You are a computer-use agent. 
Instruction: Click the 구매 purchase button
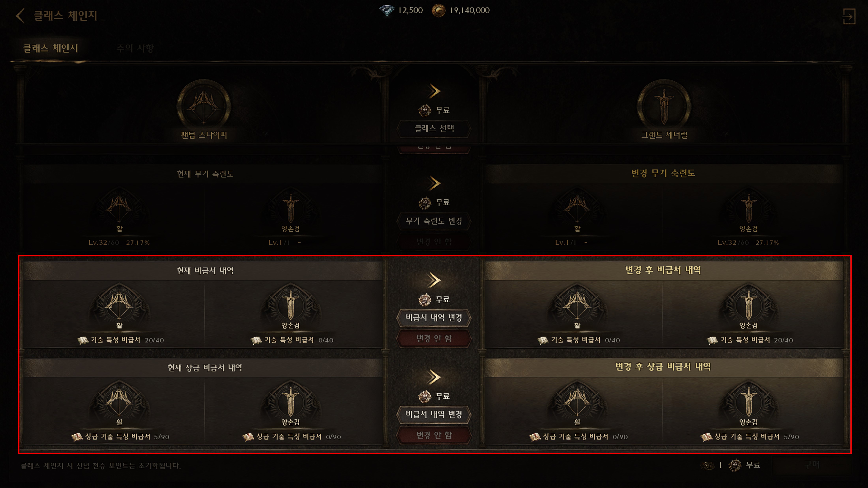(812, 465)
